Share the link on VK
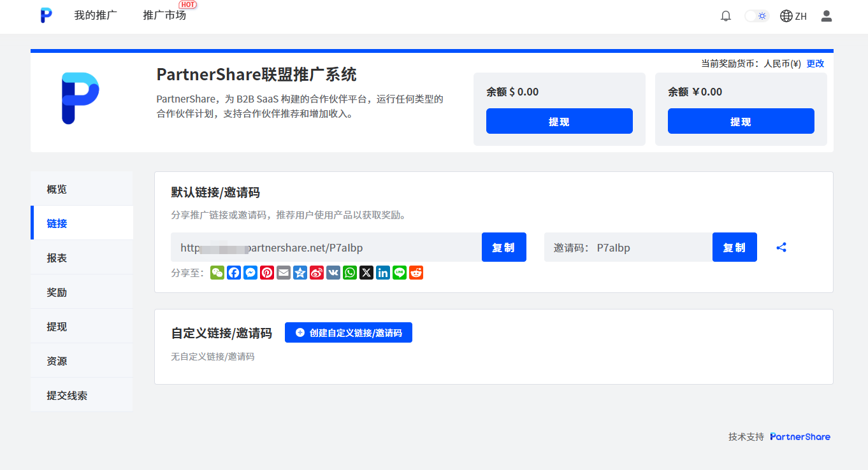The image size is (868, 470). pos(333,273)
